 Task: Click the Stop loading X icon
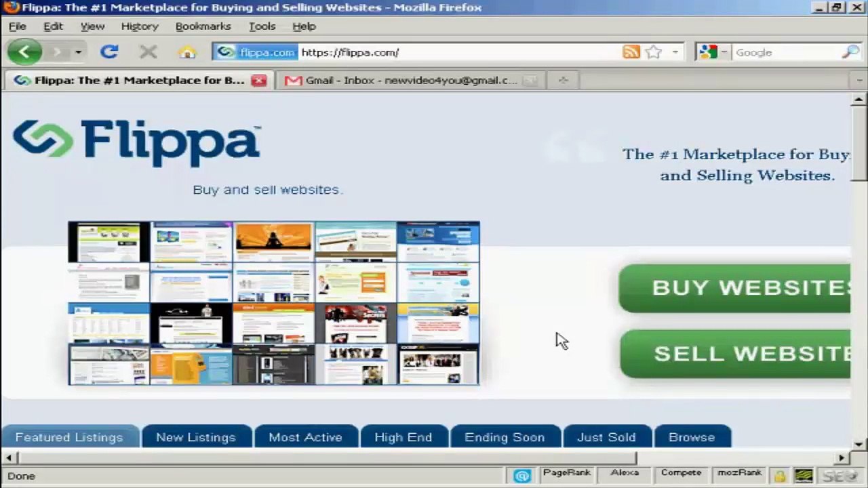148,52
